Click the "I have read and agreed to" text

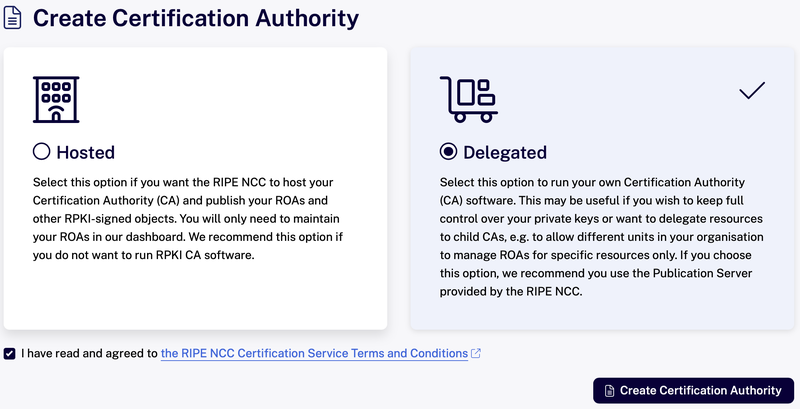89,353
